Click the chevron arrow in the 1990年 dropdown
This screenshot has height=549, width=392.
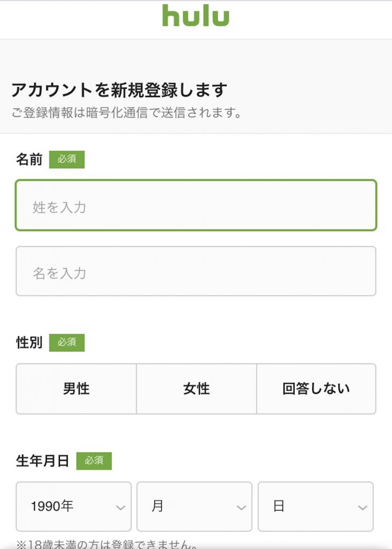pos(120,508)
